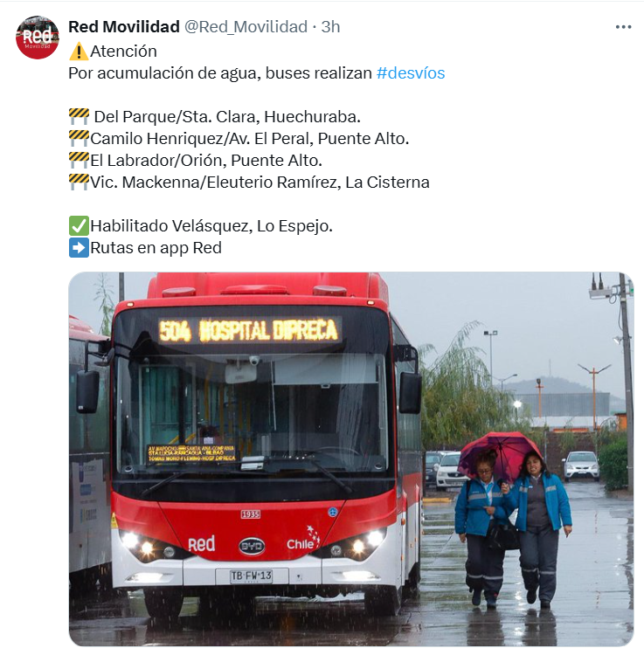Open the #desvíos hashtag link
Screen dimensions: 644x648
(x=411, y=73)
